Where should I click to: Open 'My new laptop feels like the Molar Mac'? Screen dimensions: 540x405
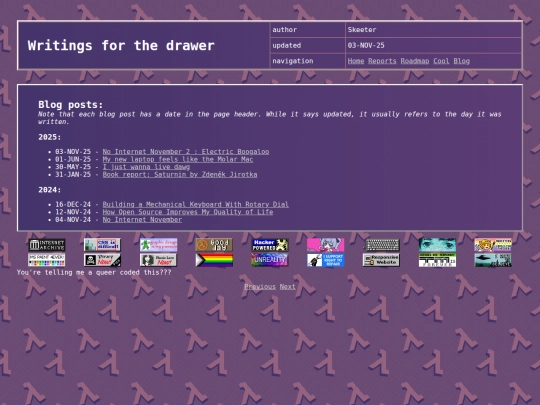[x=178, y=159]
